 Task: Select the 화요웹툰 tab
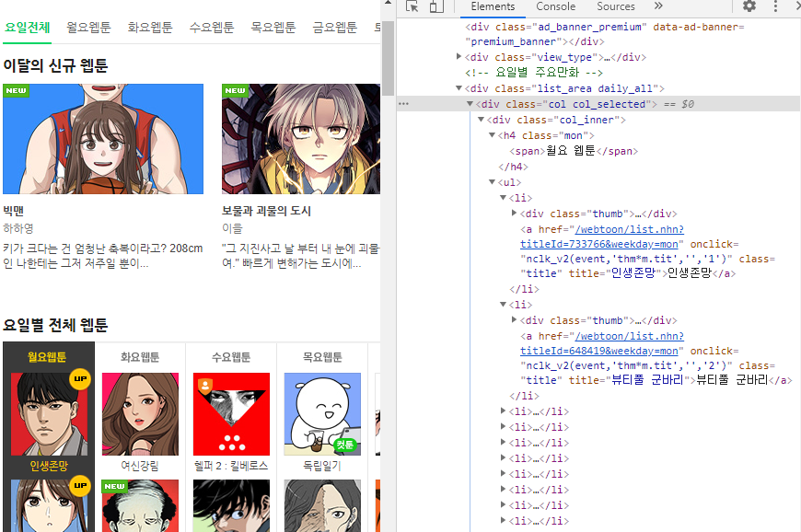click(x=150, y=28)
